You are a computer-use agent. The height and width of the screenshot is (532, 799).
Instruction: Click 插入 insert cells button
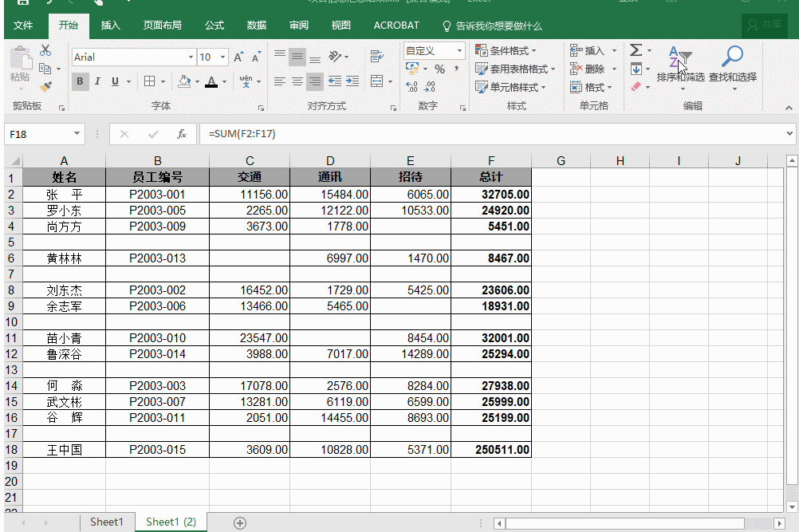click(x=588, y=50)
